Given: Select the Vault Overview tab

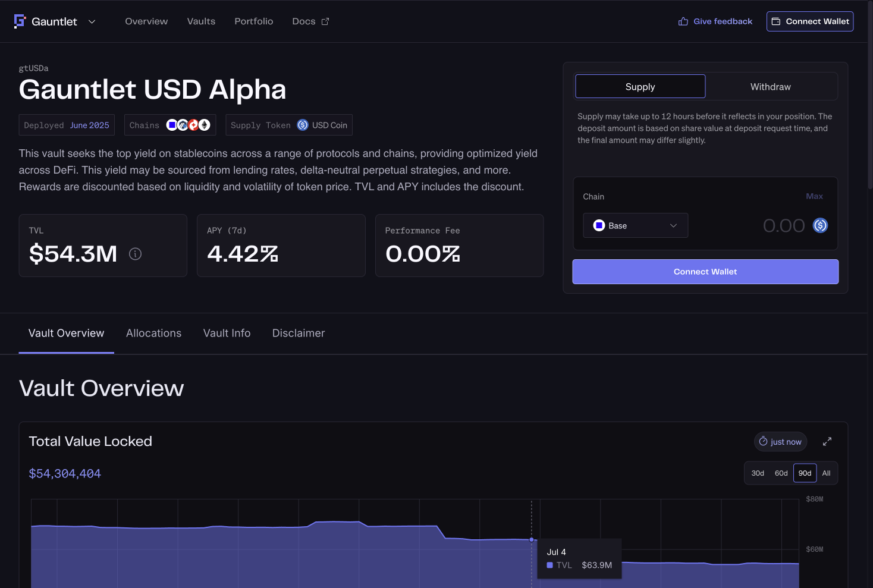Looking at the screenshot, I should point(67,334).
